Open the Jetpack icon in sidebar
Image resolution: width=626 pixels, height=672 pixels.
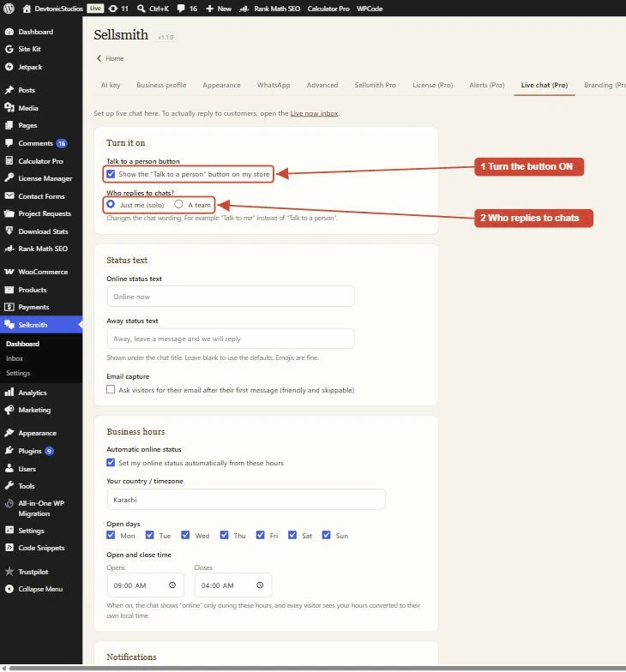(x=9, y=67)
